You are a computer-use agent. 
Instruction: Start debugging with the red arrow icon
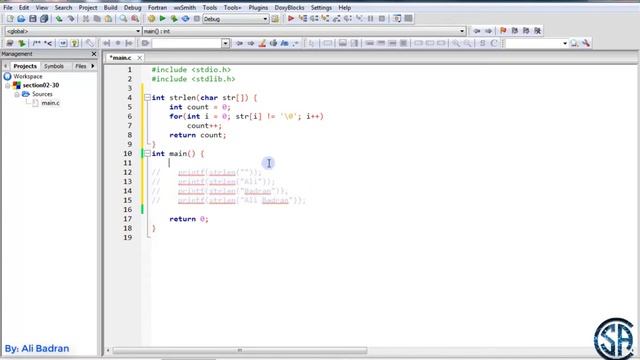point(291,19)
